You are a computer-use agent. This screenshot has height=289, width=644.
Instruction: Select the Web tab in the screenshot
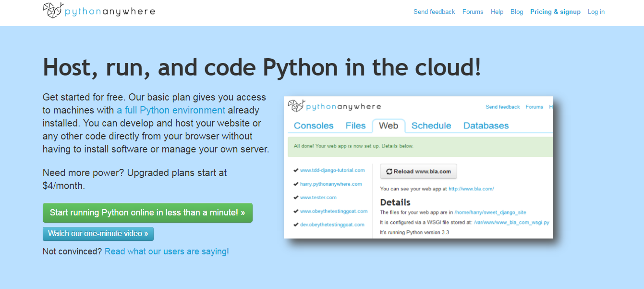coord(389,126)
